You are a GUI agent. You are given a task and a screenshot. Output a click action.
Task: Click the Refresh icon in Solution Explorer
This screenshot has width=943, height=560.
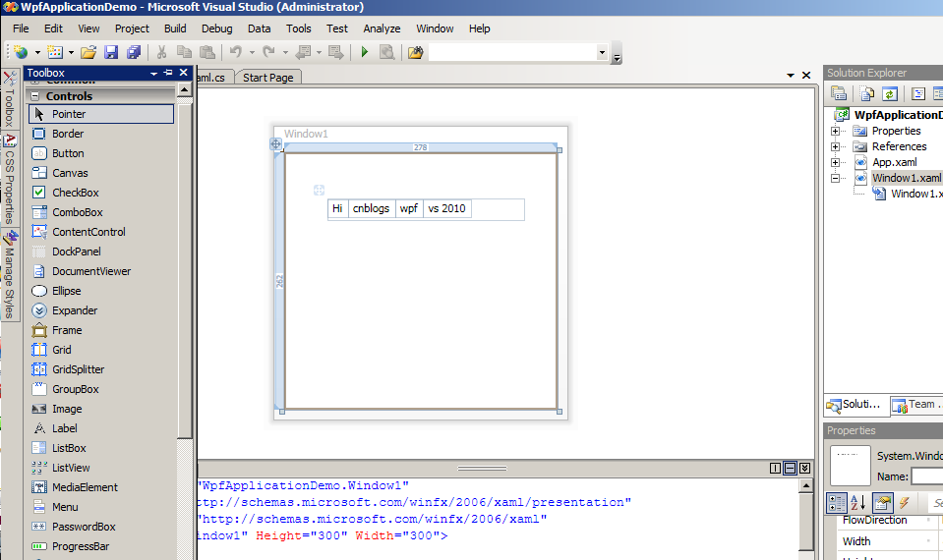(890, 93)
